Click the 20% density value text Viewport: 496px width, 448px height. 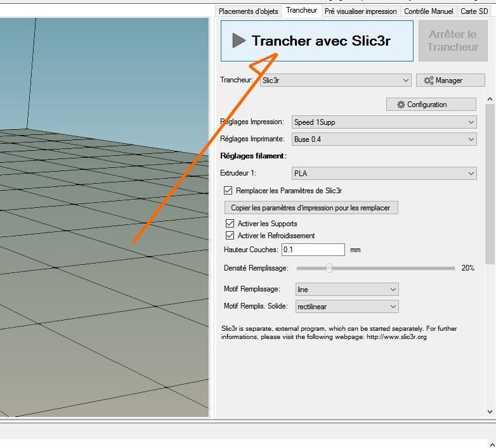point(468,268)
